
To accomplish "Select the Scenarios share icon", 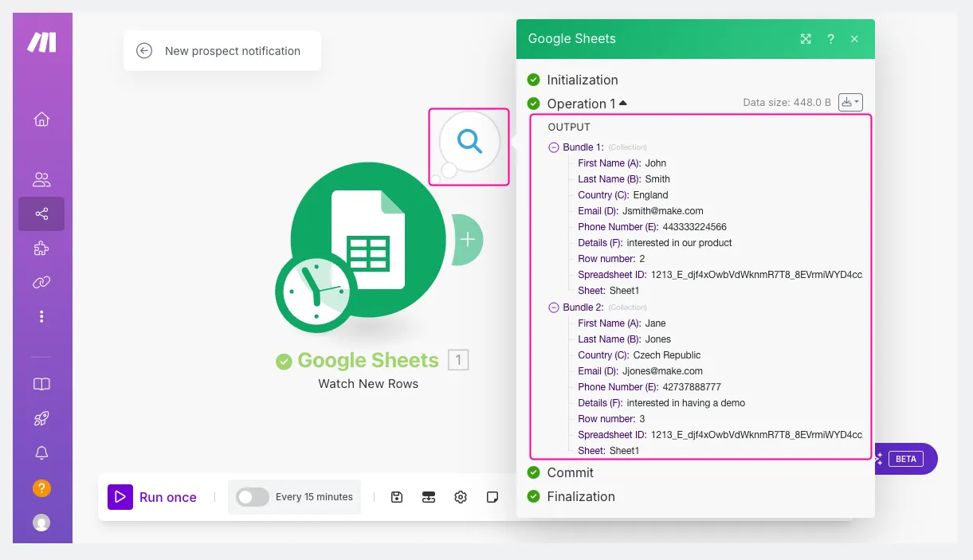I will click(x=41, y=213).
